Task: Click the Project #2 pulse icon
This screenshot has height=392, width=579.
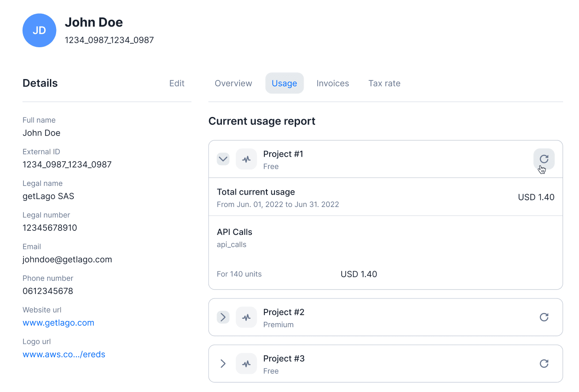Action: [x=246, y=317]
